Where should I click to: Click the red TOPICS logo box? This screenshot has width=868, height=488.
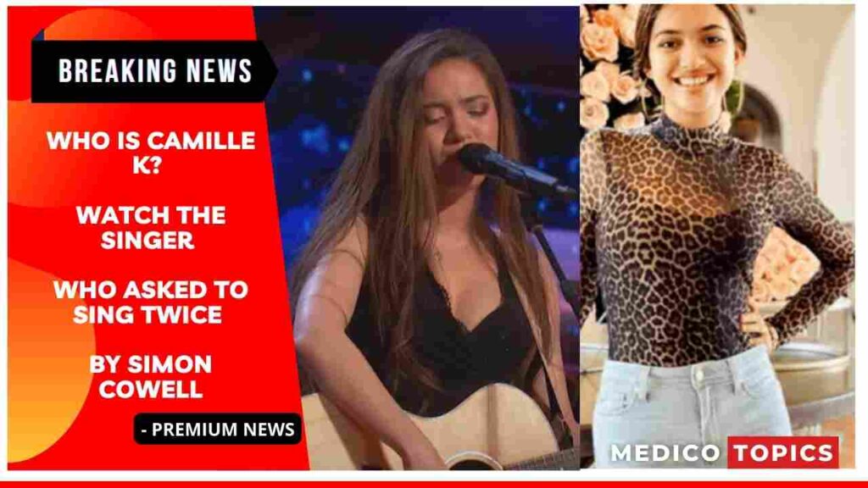tap(782, 452)
